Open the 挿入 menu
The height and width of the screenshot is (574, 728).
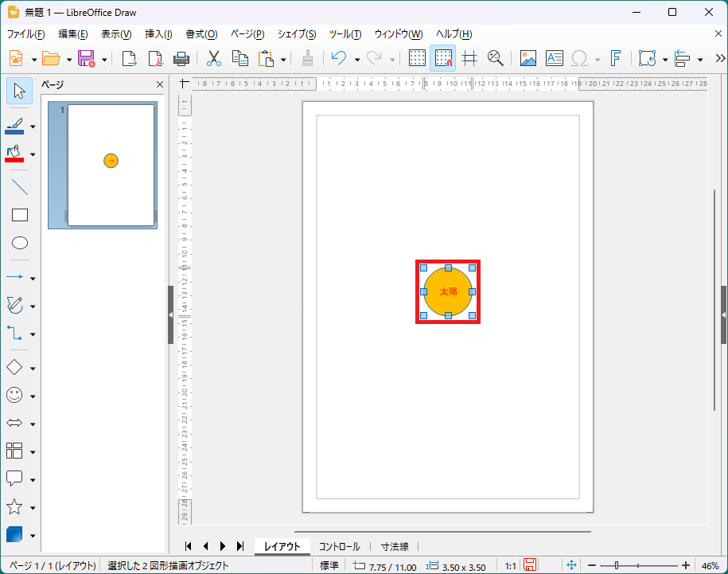coord(158,34)
